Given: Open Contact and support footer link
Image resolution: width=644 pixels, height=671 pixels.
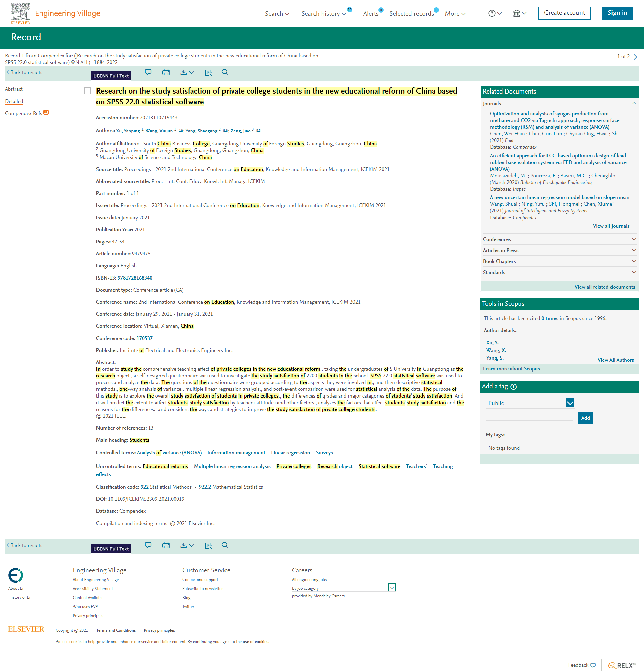Looking at the screenshot, I should click(200, 579).
